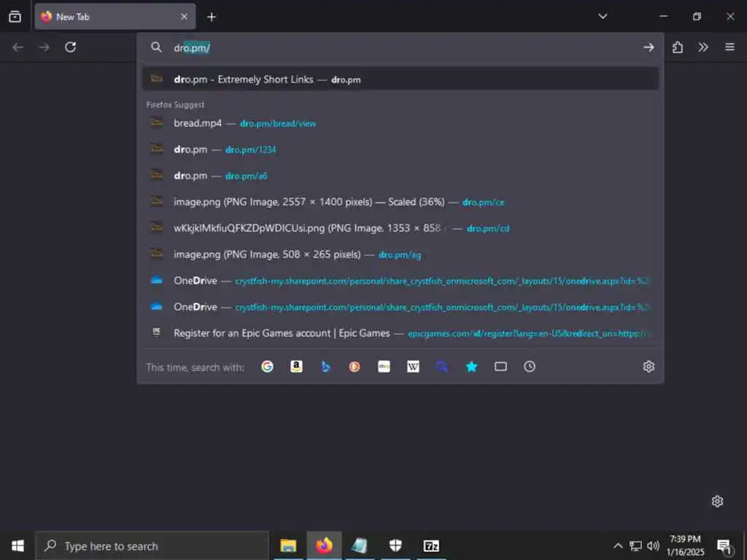Open the first OneDrive suggestion

coord(400,281)
